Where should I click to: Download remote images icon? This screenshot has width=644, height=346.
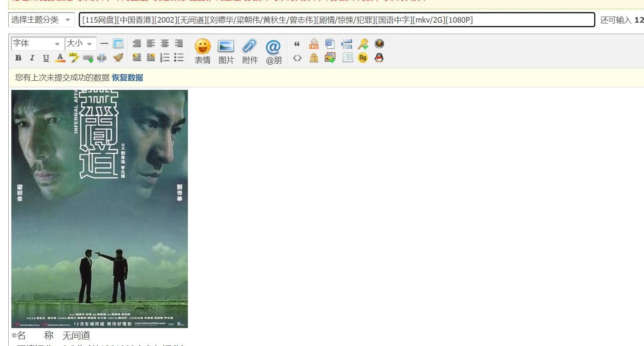click(x=330, y=58)
